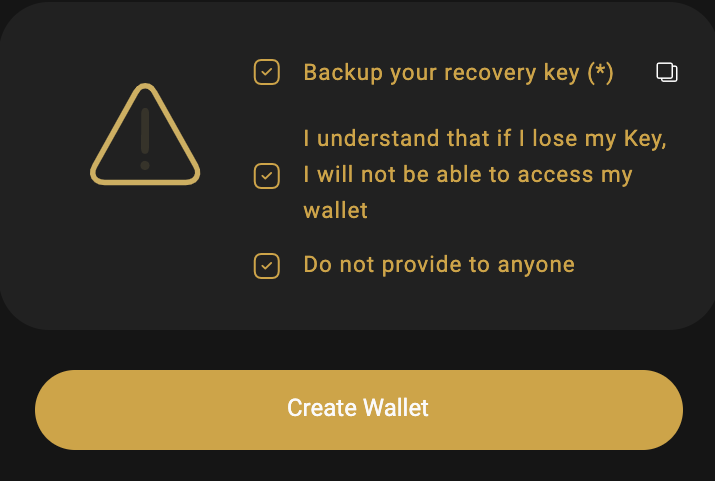Click the checkmark icon beside Backup recovery key
715x481 pixels.
(266, 72)
